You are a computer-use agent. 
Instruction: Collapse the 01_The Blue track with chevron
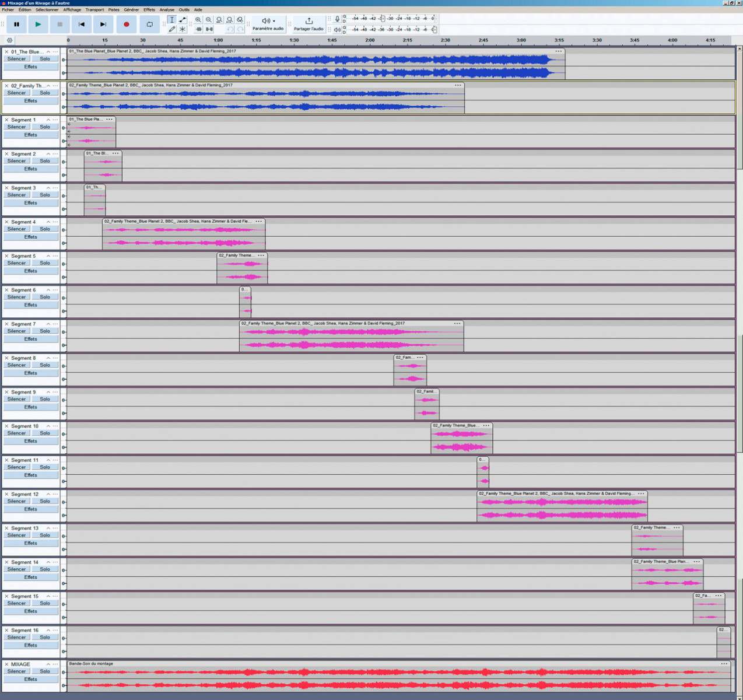(47, 51)
